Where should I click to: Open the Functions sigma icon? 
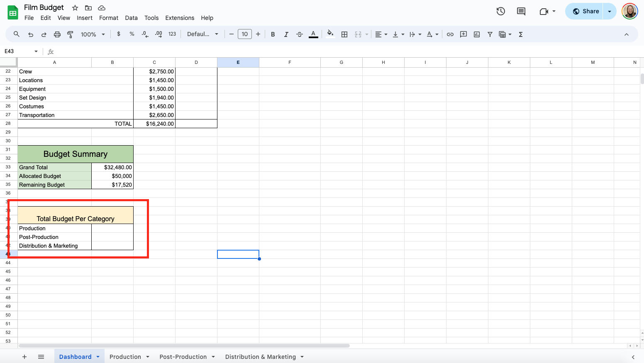[x=520, y=34]
